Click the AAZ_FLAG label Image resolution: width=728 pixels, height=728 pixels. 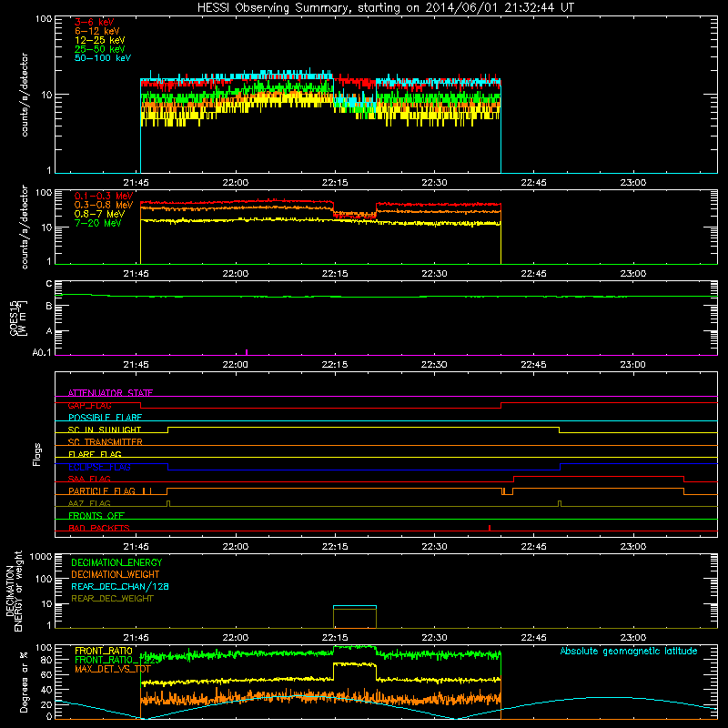pyautogui.click(x=89, y=503)
